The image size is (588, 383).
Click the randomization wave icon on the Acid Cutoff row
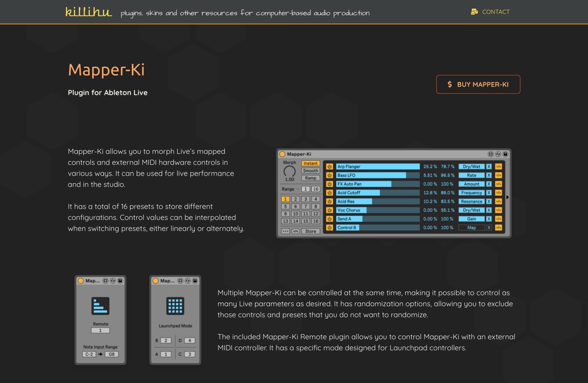coord(498,192)
